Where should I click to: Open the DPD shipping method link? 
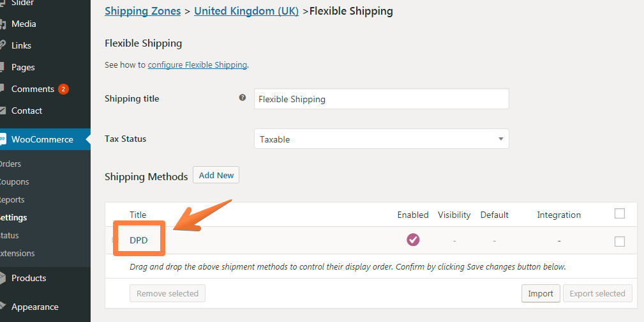click(139, 240)
